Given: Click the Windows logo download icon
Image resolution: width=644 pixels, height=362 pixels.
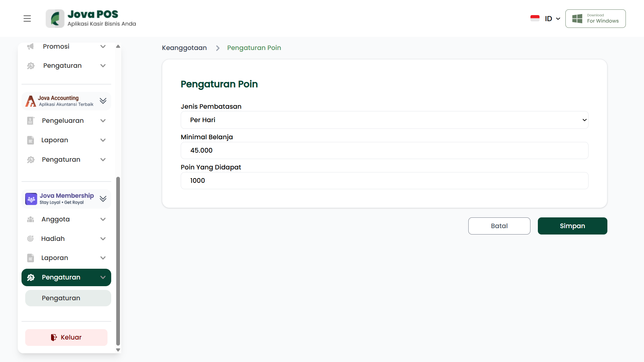Looking at the screenshot, I should click(577, 18).
